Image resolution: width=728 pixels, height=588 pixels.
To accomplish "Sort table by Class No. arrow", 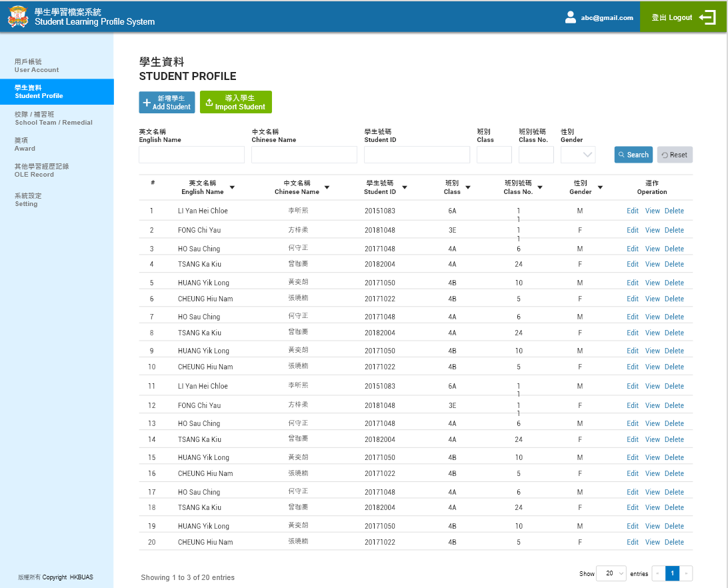I will click(540, 187).
